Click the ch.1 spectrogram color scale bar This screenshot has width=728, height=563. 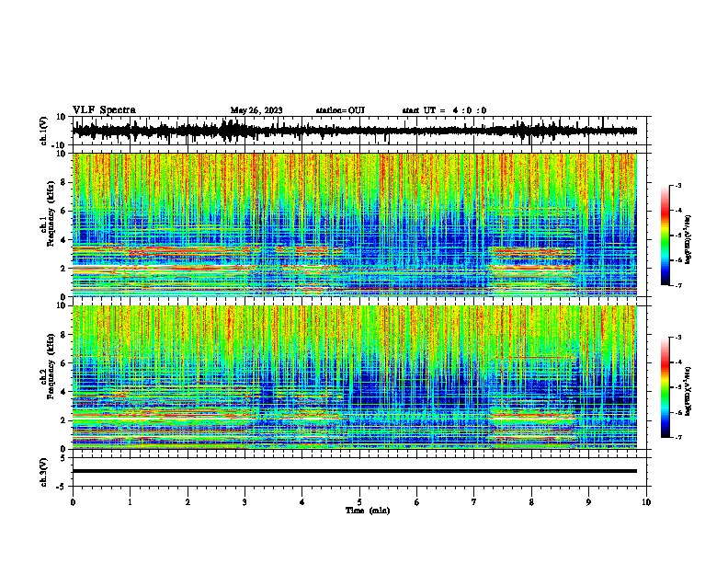(665, 236)
